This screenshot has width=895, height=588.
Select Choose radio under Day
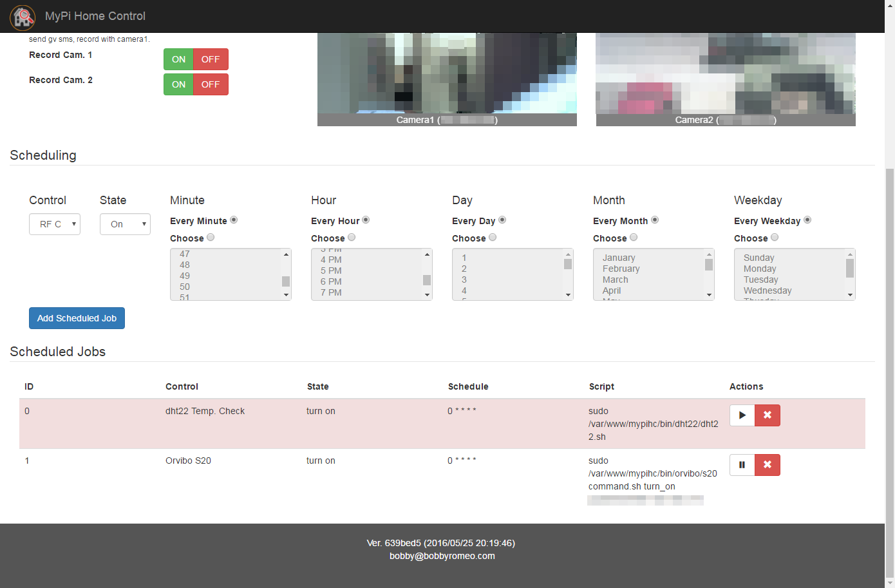click(493, 237)
